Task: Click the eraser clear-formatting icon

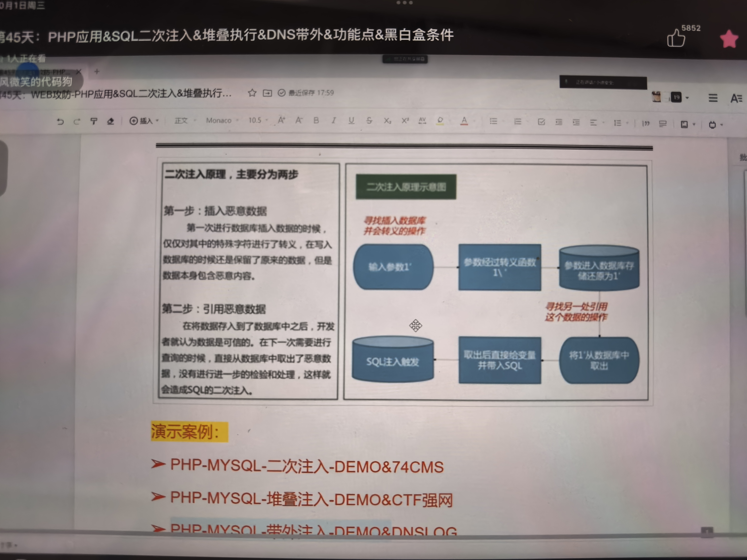Action: click(x=111, y=121)
